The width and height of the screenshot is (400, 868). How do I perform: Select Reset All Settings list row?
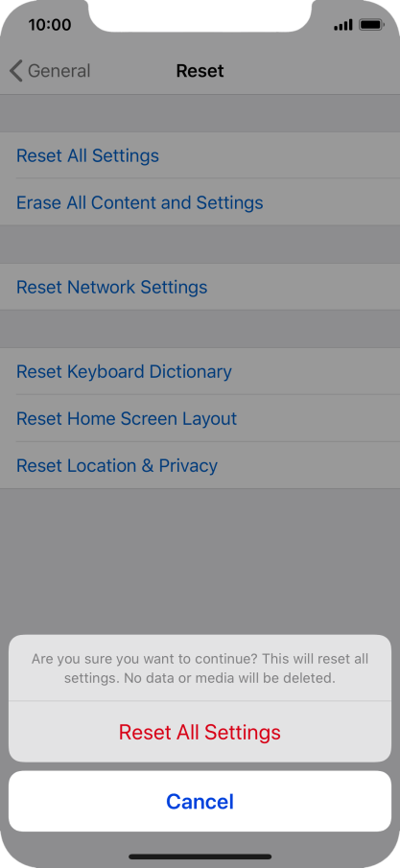(x=200, y=155)
